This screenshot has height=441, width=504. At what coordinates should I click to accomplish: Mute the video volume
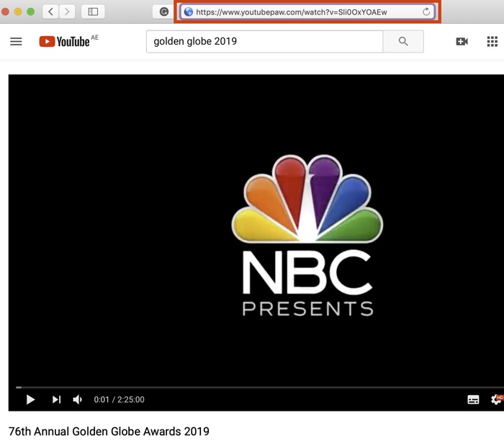[x=78, y=399]
